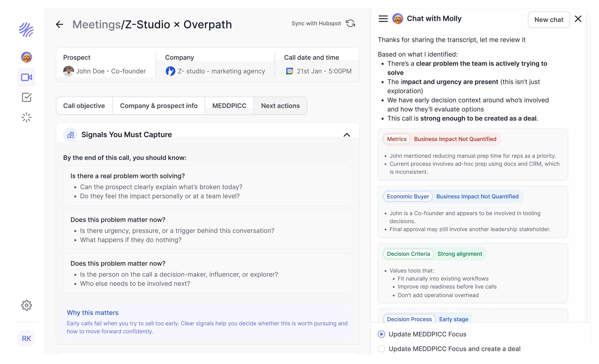This screenshot has height=364, width=599.
Task: Select Update MEDDPICC Focus and create deal
Action: click(x=381, y=349)
